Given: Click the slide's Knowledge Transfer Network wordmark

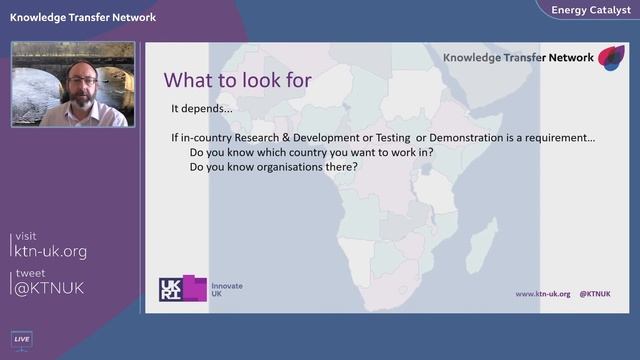Looking at the screenshot, I should click(x=518, y=58).
